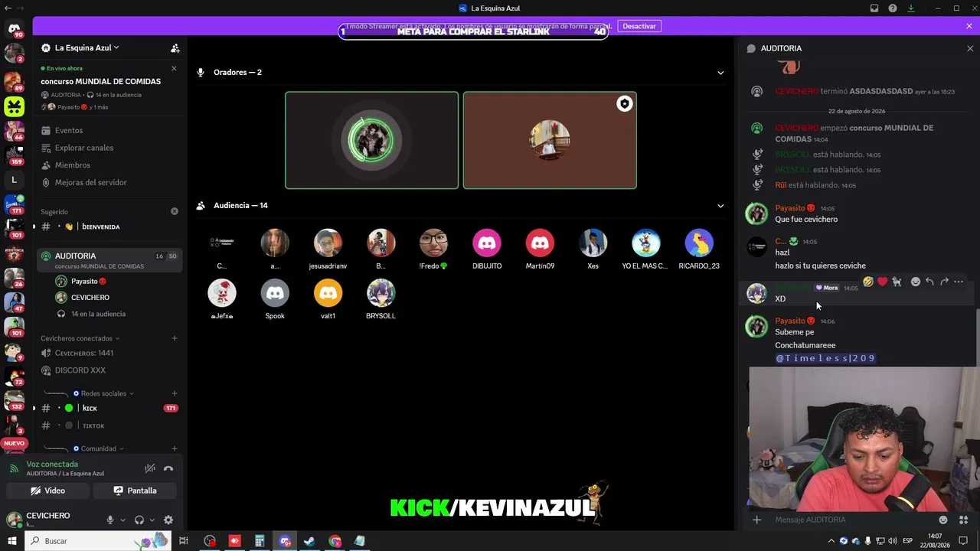The height and width of the screenshot is (551, 980).
Task: Open Mejoras del servidor
Action: pyautogui.click(x=91, y=182)
